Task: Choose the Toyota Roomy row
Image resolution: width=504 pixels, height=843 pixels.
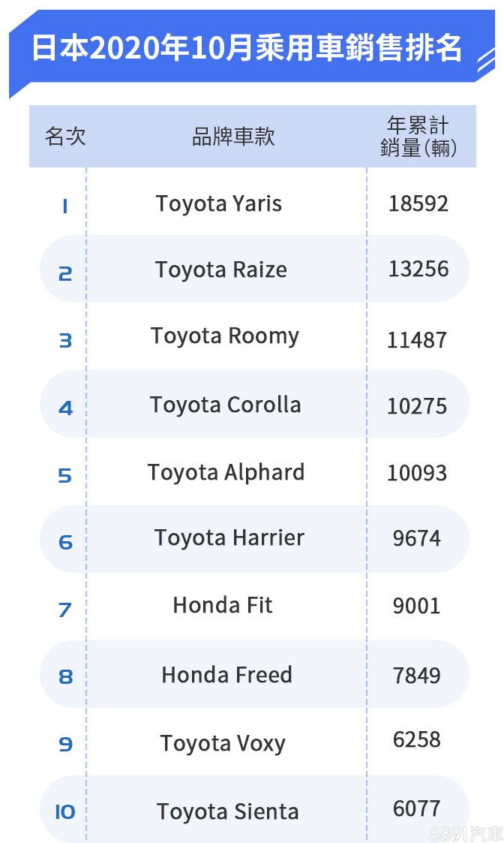Action: 255,338
